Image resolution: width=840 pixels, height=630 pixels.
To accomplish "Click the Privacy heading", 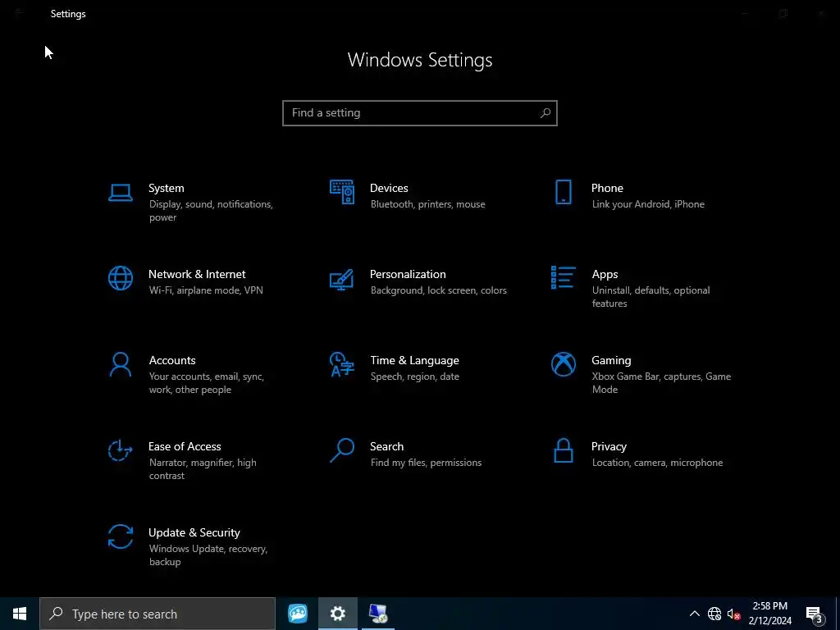I will pyautogui.click(x=609, y=447).
